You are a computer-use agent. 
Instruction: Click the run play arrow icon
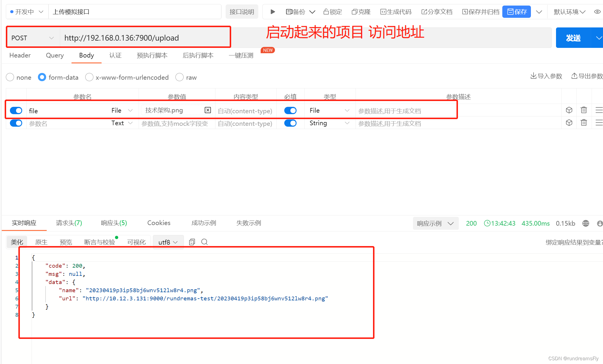click(x=273, y=12)
